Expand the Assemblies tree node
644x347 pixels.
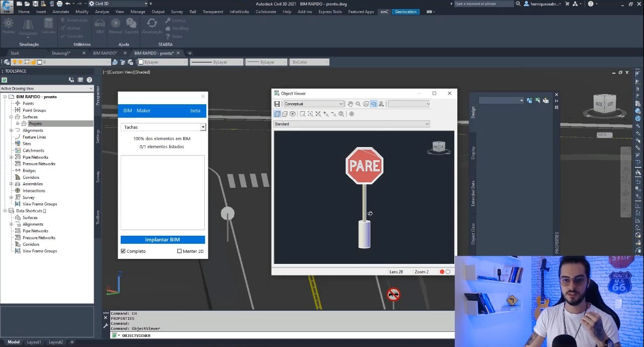pos(11,184)
